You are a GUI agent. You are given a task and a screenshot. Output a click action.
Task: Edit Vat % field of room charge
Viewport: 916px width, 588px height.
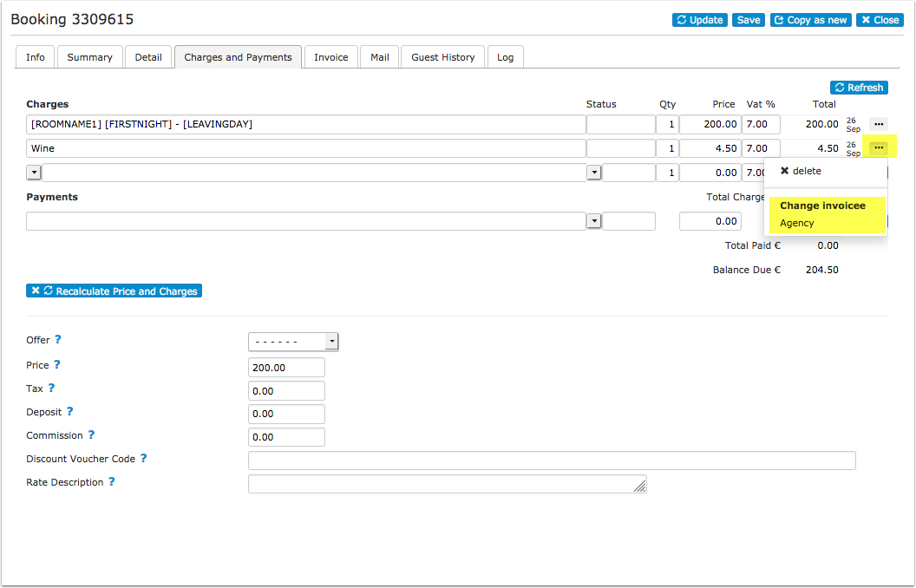[762, 124]
